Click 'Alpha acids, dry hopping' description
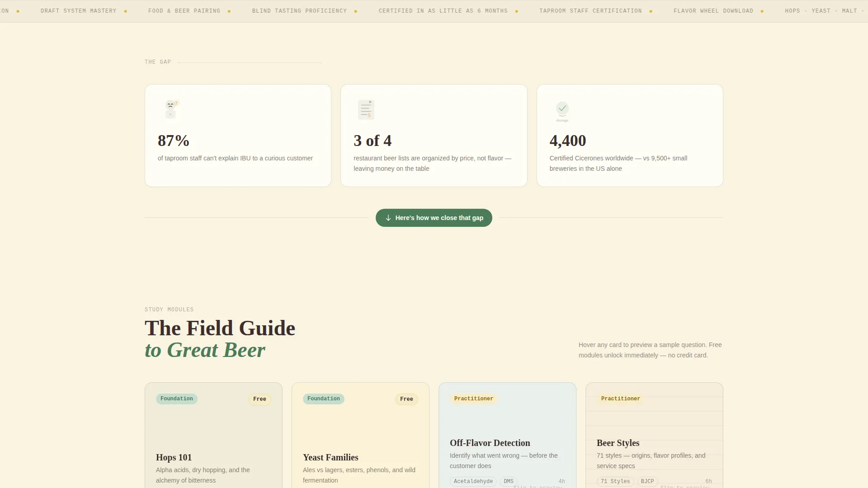Screen dimensions: 868x488 coord(203,475)
